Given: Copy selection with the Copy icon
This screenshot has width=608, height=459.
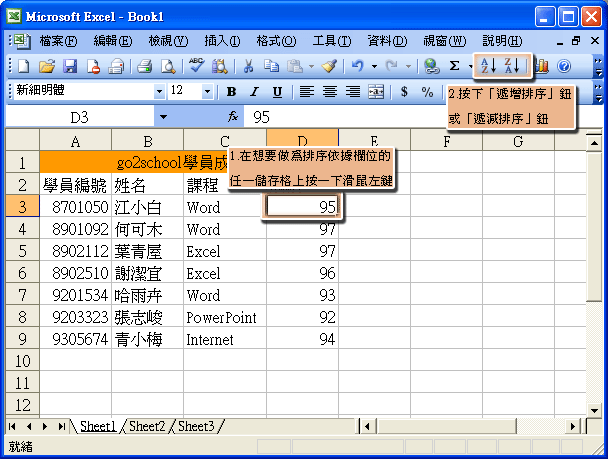Looking at the screenshot, I should [271, 67].
